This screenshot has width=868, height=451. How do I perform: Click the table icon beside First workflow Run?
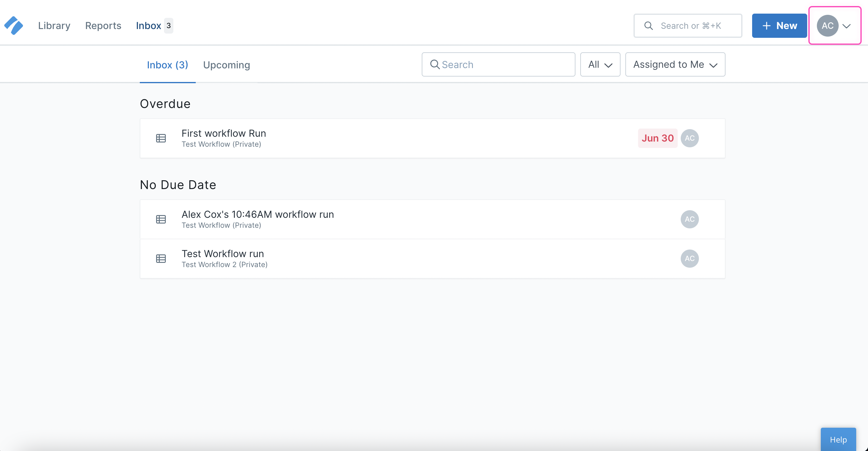[161, 138]
